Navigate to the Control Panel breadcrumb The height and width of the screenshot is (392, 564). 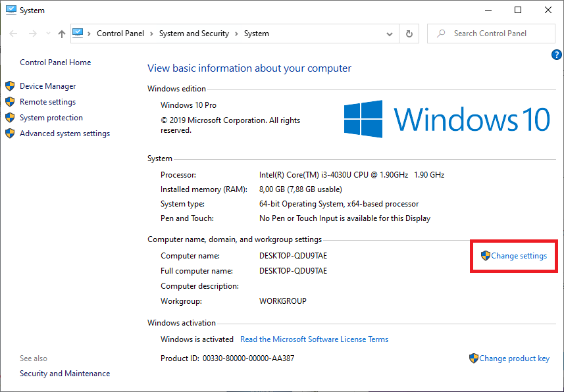(x=120, y=34)
